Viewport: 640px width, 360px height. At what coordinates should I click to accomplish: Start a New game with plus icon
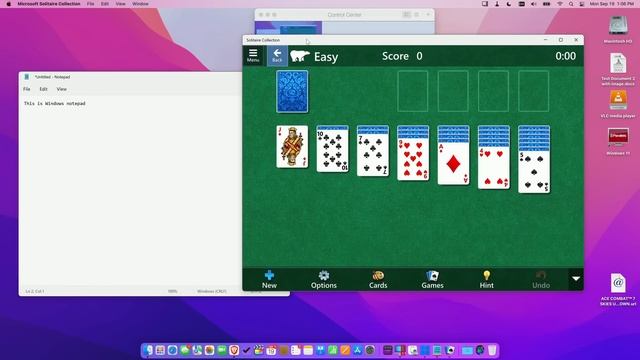[269, 280]
